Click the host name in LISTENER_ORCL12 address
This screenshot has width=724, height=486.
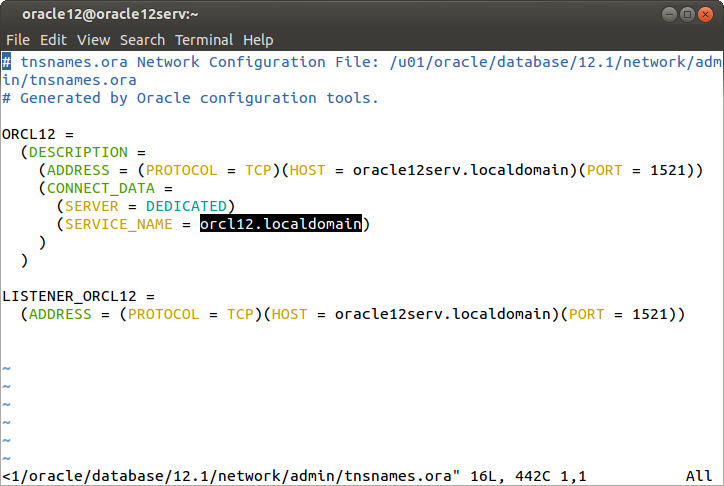[x=443, y=314]
